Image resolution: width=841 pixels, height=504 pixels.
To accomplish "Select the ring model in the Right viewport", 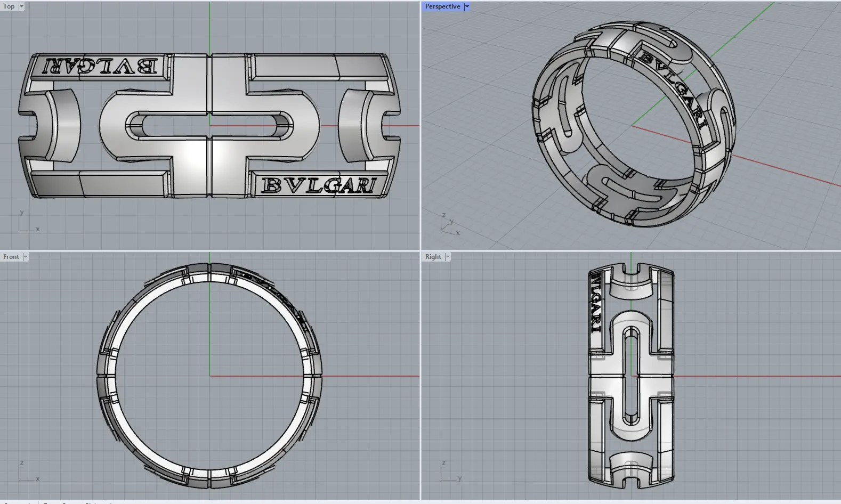I will click(631, 376).
